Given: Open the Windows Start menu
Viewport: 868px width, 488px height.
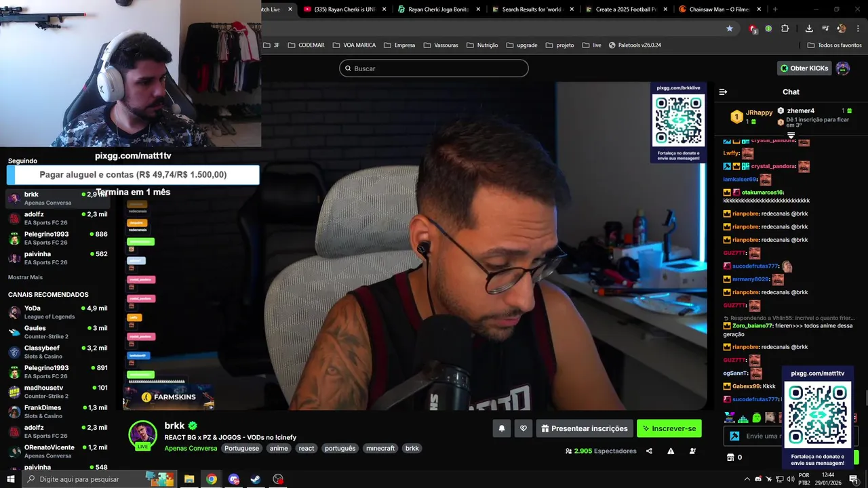Looking at the screenshot, I should point(10,479).
